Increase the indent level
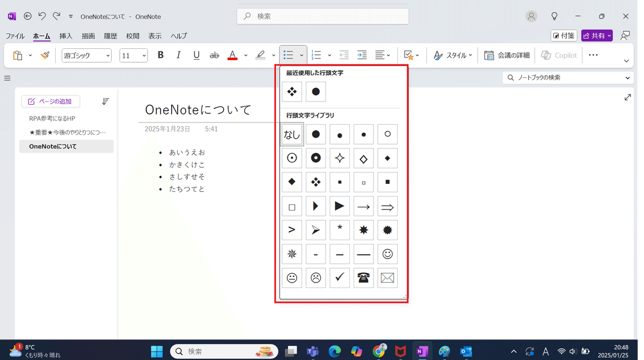This screenshot has width=644, height=360. coord(362,55)
